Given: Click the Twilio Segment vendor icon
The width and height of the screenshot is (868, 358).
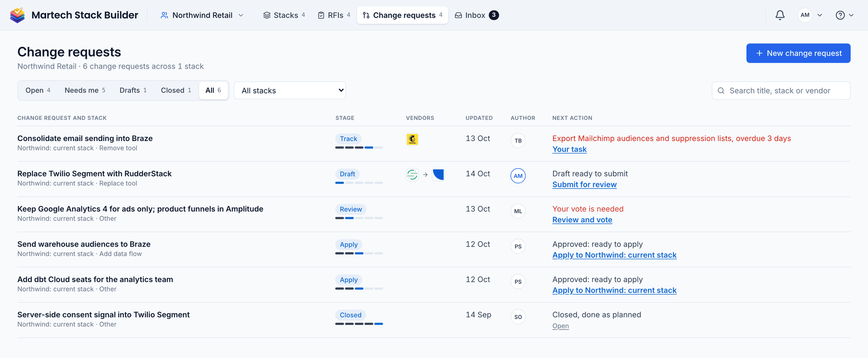Looking at the screenshot, I should click(412, 175).
